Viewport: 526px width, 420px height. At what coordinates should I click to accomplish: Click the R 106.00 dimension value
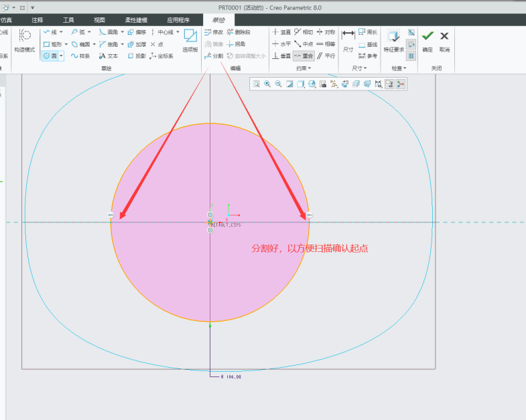(x=231, y=377)
